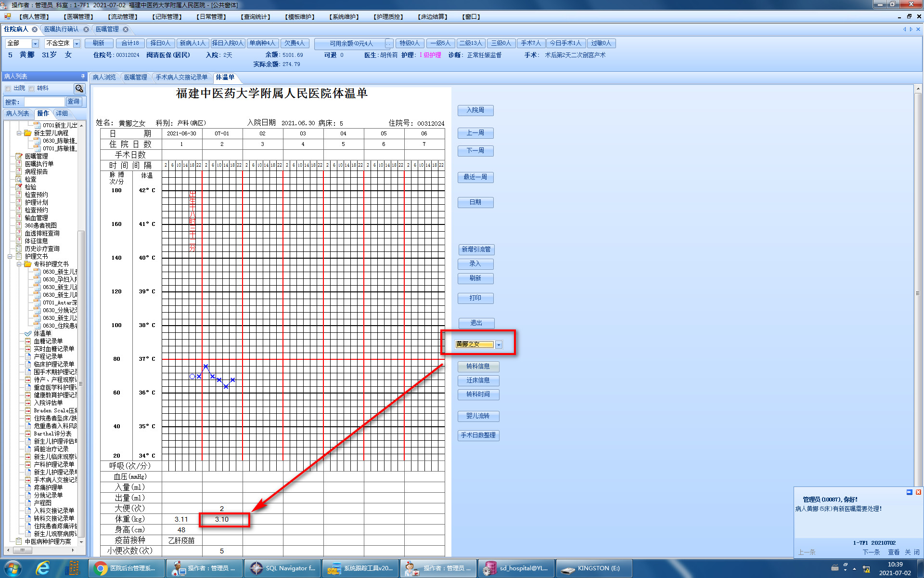Click the 医嘱管理 notepad icon in tree
Viewport: 924px width, 578px height.
point(19,156)
